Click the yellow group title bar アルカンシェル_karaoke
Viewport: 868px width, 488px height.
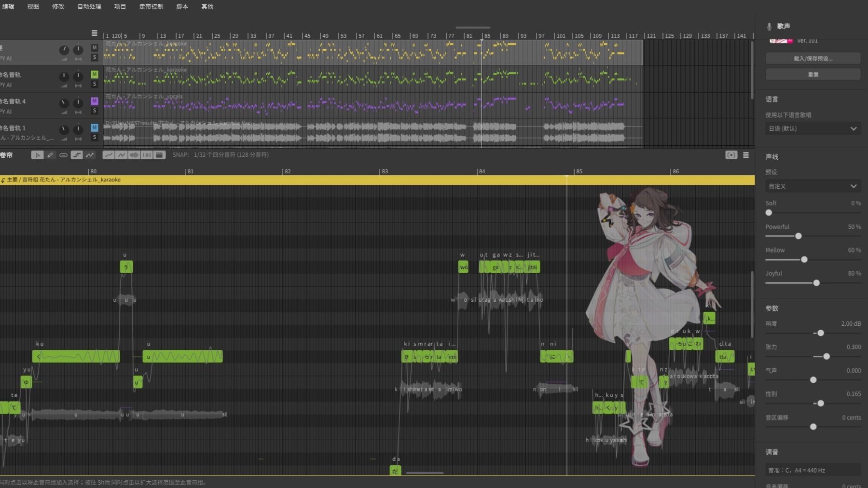[x=377, y=180]
